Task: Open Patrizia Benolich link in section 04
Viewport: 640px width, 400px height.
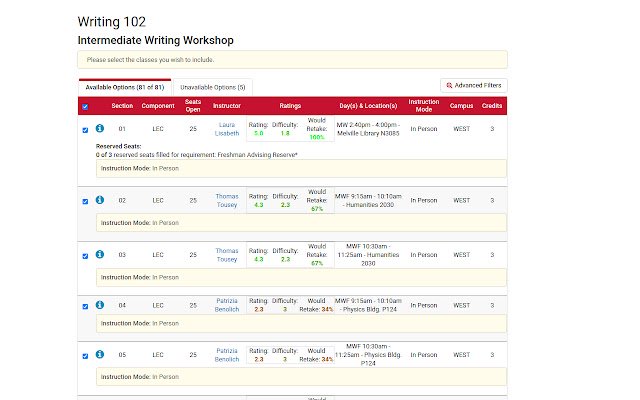Action: tap(227, 305)
